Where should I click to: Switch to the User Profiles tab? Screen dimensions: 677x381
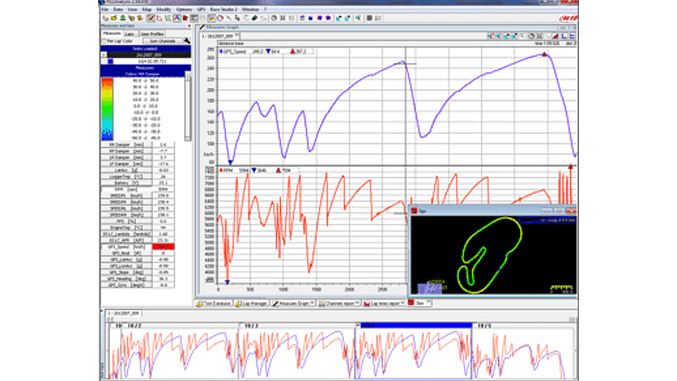coord(152,34)
